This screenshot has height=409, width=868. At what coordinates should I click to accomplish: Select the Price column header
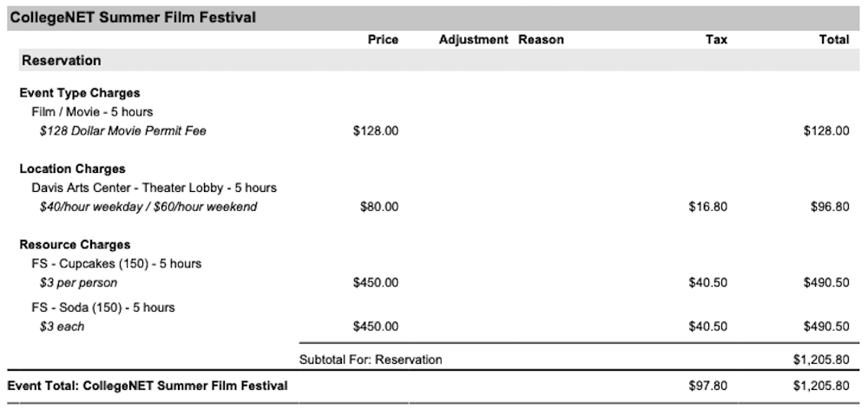point(383,40)
